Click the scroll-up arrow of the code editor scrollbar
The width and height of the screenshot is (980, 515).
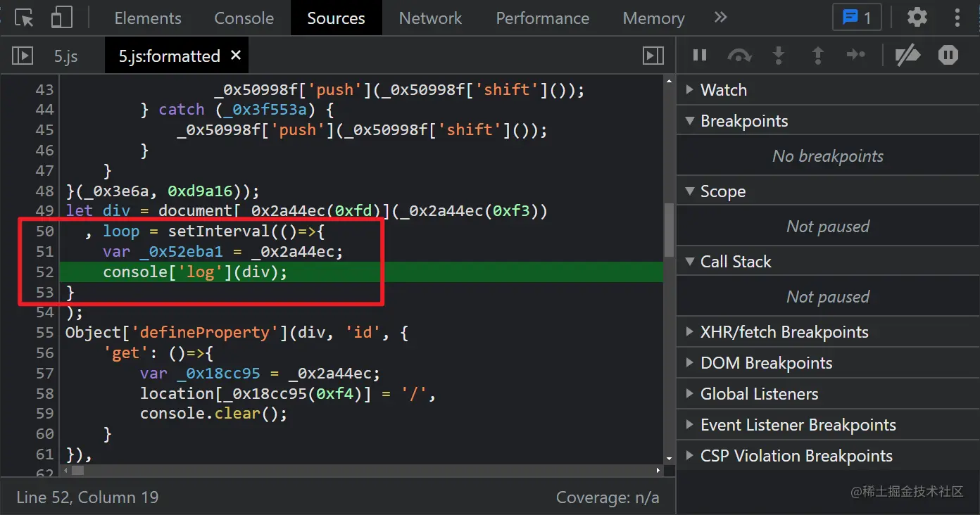[669, 82]
